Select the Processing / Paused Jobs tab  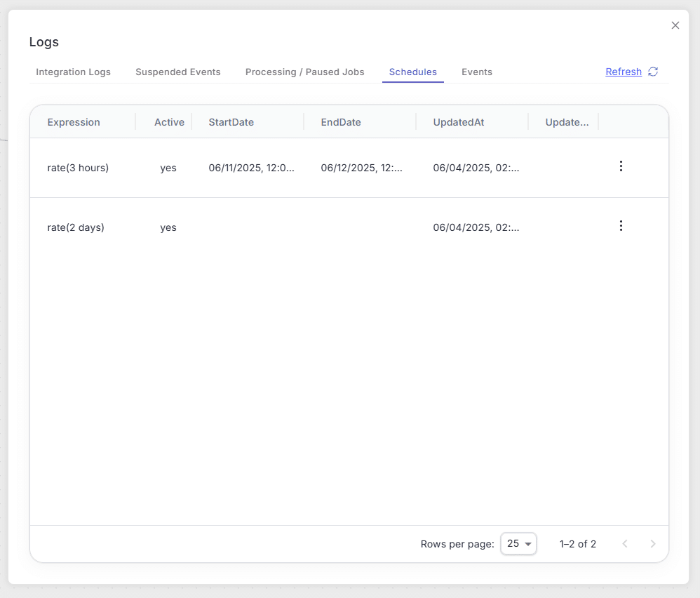point(304,72)
